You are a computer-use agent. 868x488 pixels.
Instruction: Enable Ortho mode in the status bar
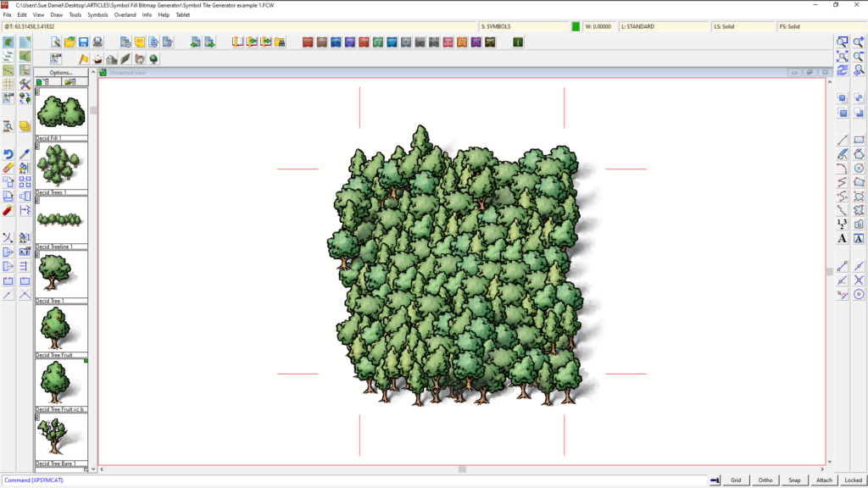(x=765, y=480)
